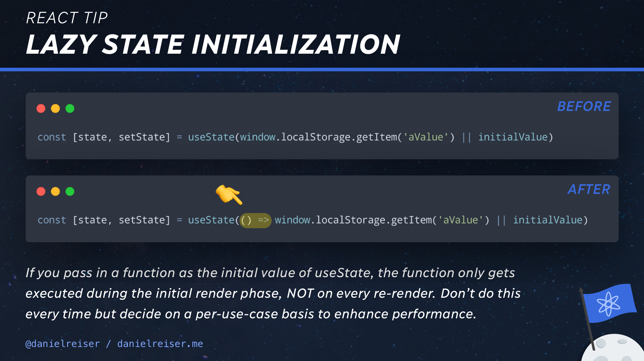Click the red dot in AFTER code window
The width and height of the screenshot is (644, 361).
[41, 191]
